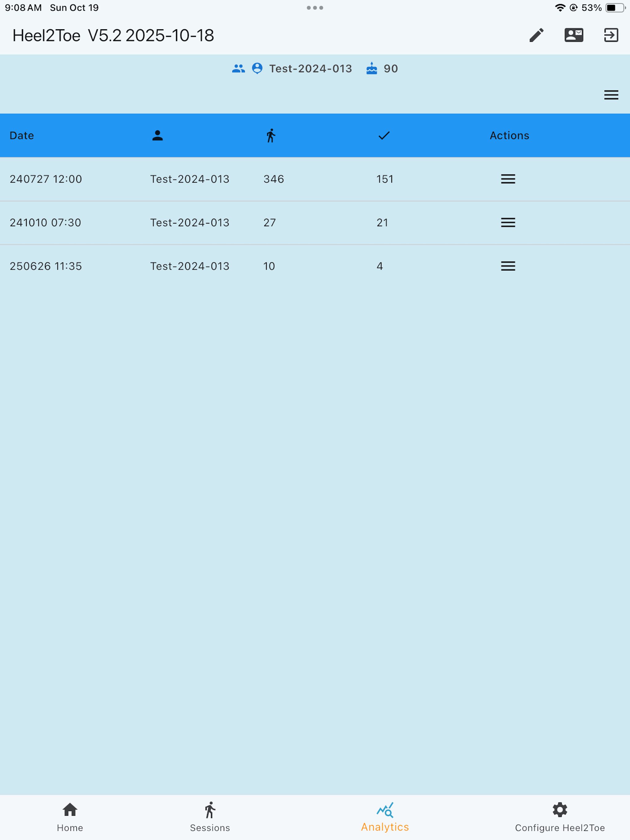Select the 250626 11:35 date cell
The width and height of the screenshot is (630, 840).
pos(46,266)
